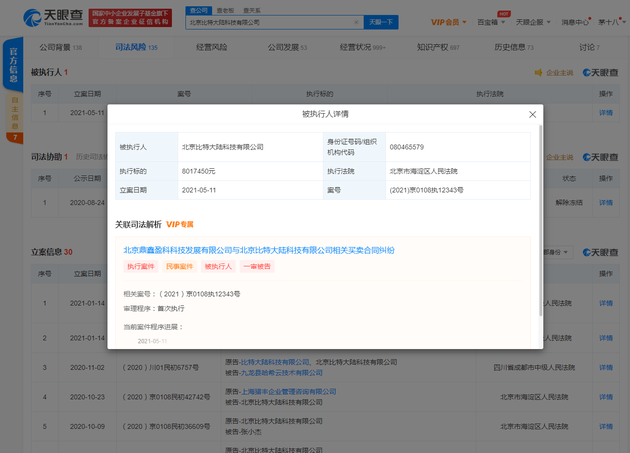Open 详情 for second 2021-01-14 立案信息 row
Screen dimensions: 630x453
(606, 338)
